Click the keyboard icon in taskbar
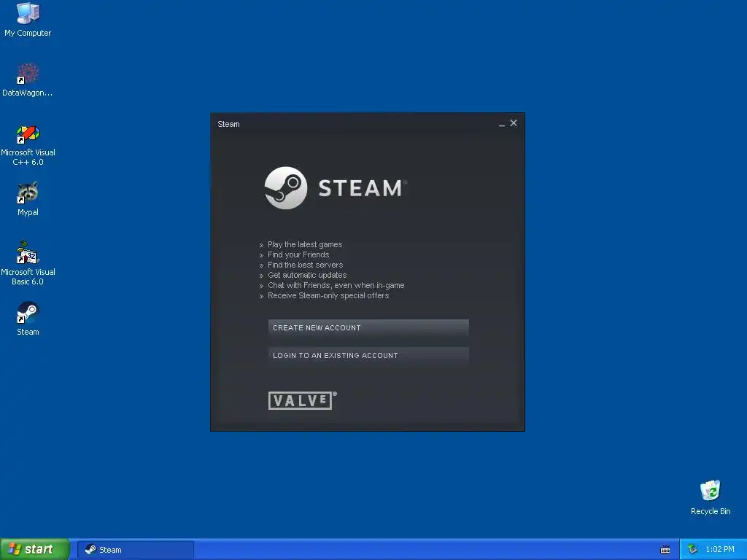 pyautogui.click(x=665, y=550)
